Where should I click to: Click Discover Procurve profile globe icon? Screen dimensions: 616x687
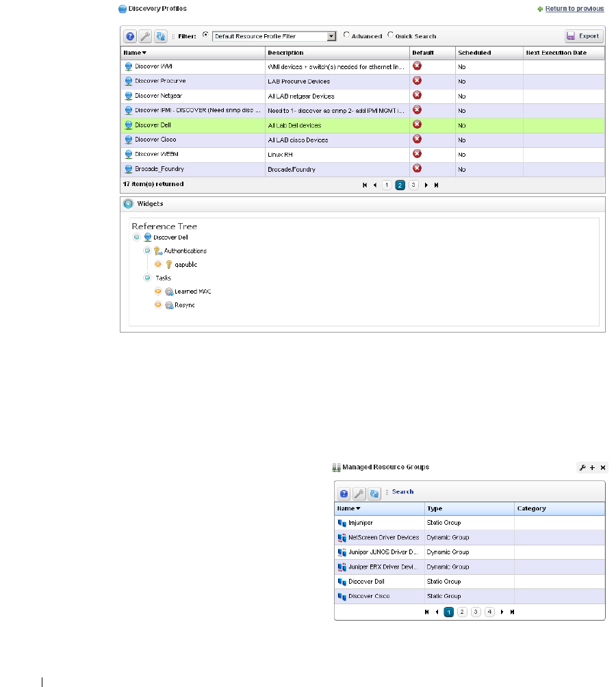point(129,81)
